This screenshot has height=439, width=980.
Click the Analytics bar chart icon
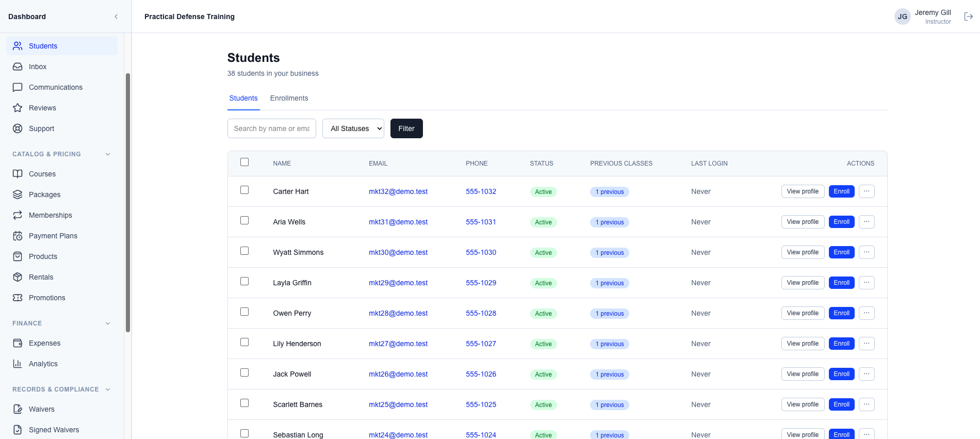click(18, 364)
